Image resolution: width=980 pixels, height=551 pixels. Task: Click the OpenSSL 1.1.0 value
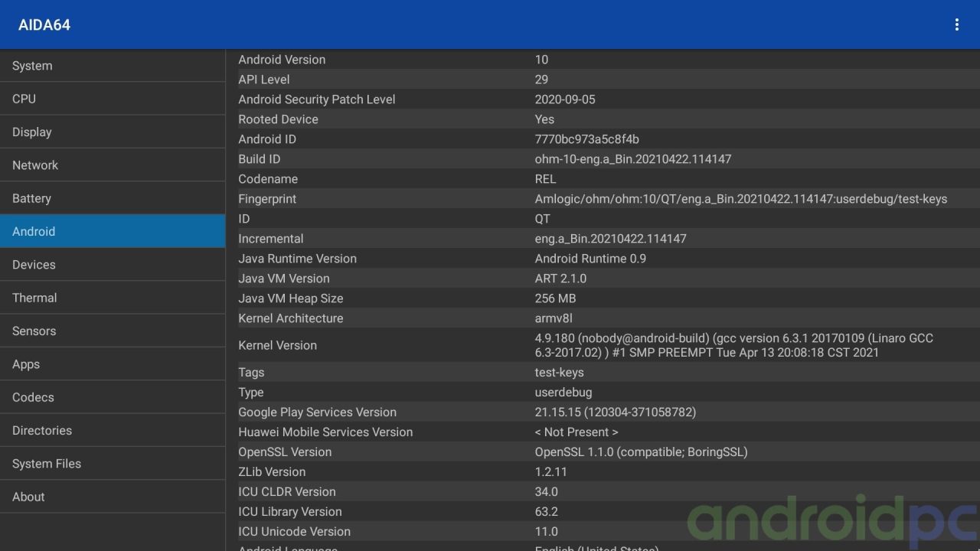coord(641,452)
